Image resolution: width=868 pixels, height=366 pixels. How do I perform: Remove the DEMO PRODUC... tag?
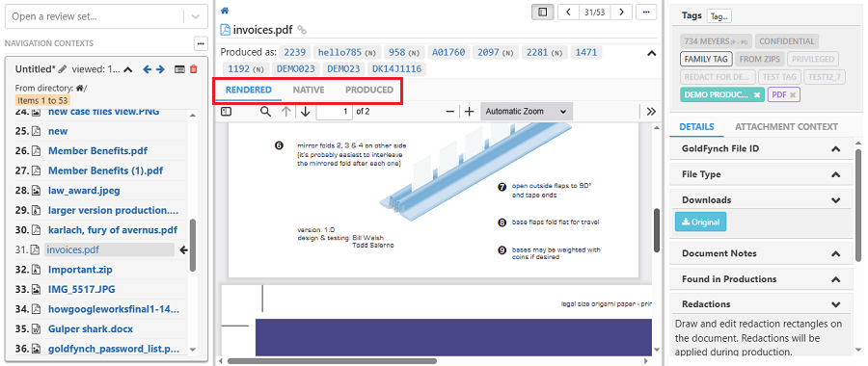pos(757,94)
